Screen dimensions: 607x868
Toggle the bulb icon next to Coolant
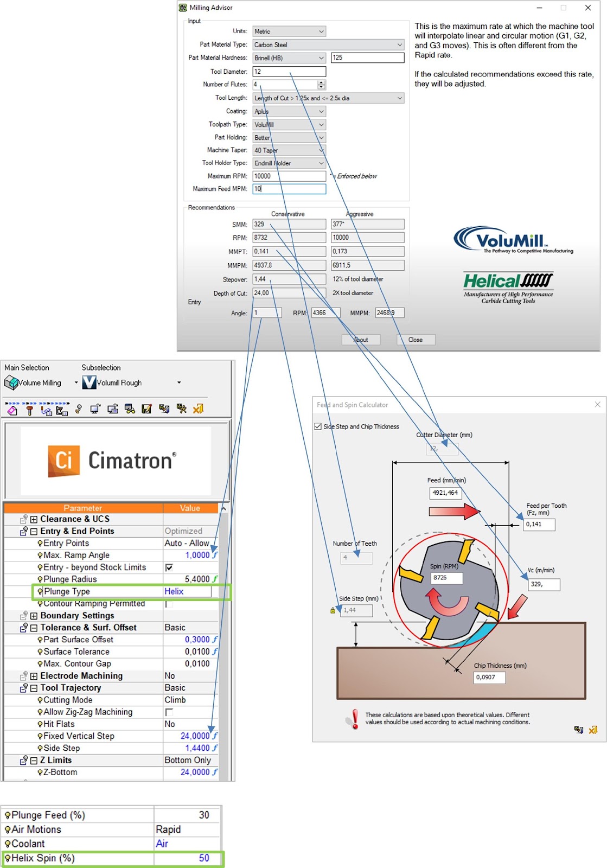coord(8,844)
